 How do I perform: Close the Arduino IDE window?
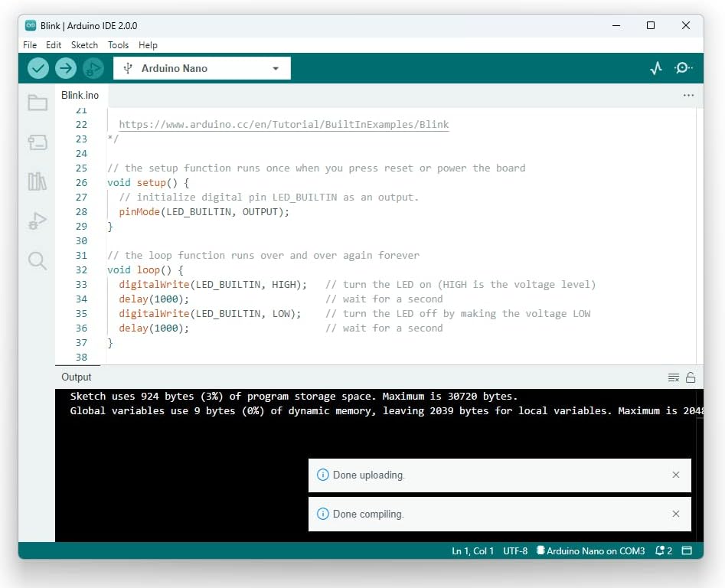point(686,25)
